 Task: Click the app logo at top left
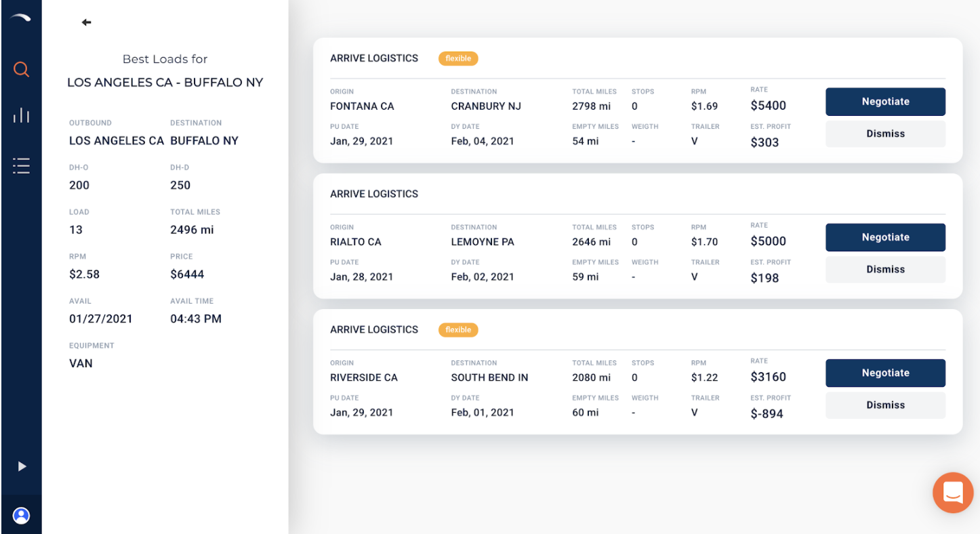[20, 18]
